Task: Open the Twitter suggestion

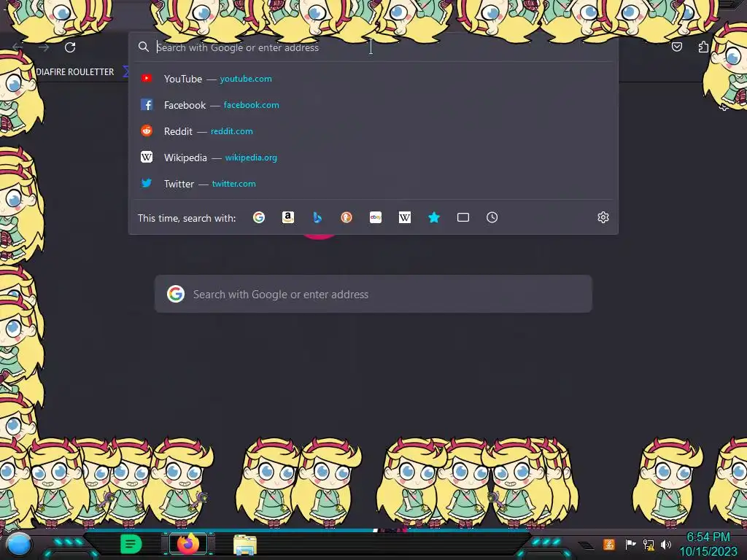Action: click(373, 183)
